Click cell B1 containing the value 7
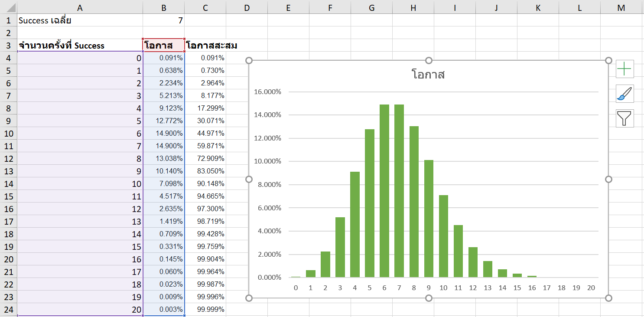Viewport: 644px width, 317px height. click(163, 20)
